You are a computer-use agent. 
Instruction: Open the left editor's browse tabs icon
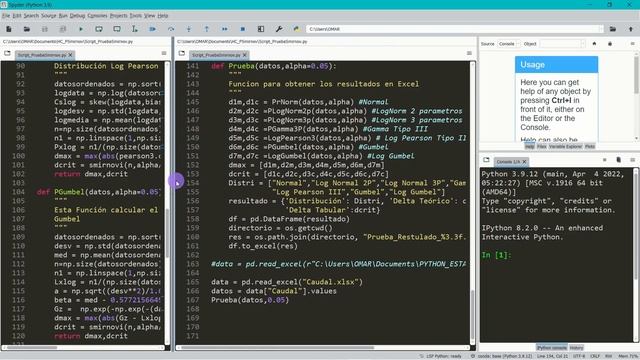click(x=7, y=53)
